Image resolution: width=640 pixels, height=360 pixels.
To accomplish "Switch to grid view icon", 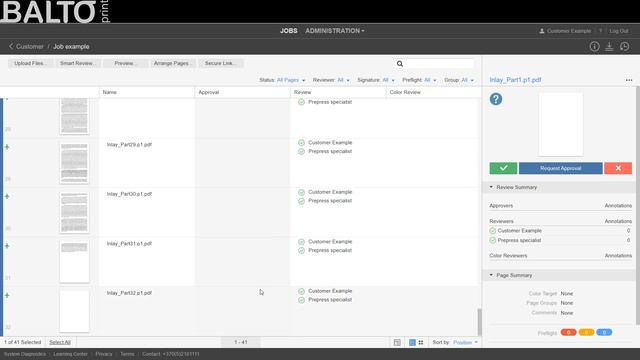I will [421, 342].
